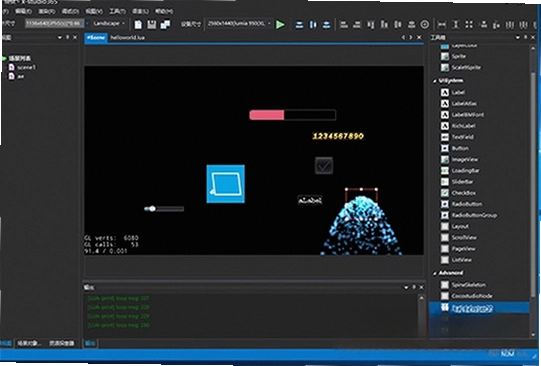Screen dimensions: 541x366
Task: Open the 2560x1440 device size dropdown
Action: point(239,24)
